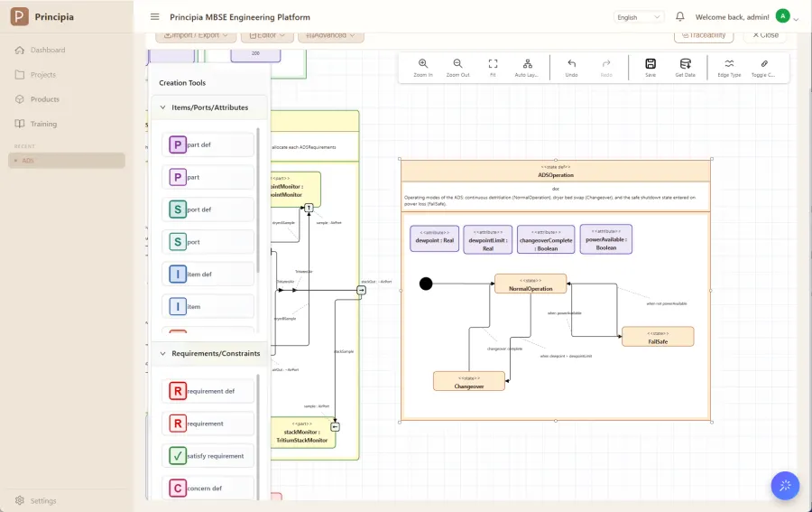The image size is (812, 512).
Task: Click the Items/Ports/Attributes list scrollbar
Action: 258,200
